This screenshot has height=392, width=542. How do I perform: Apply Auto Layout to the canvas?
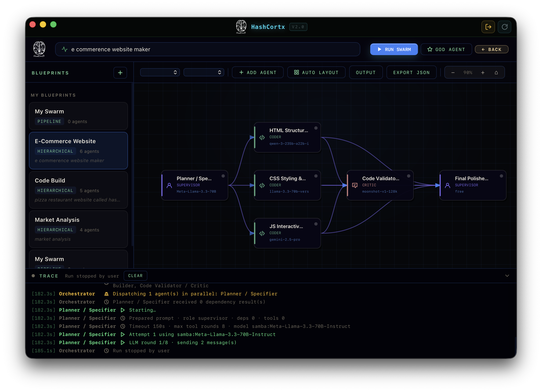coord(316,72)
